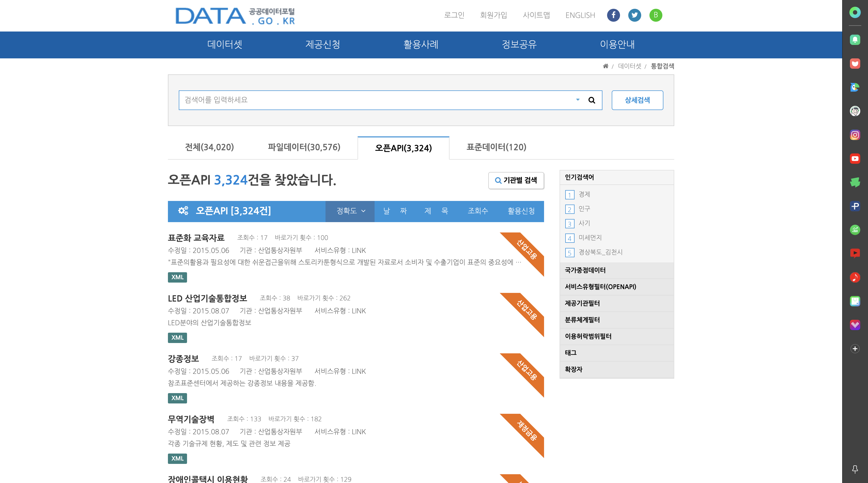Open YouTube icon in right sidebar
Viewport: 868px width, 483px height.
coord(855,159)
